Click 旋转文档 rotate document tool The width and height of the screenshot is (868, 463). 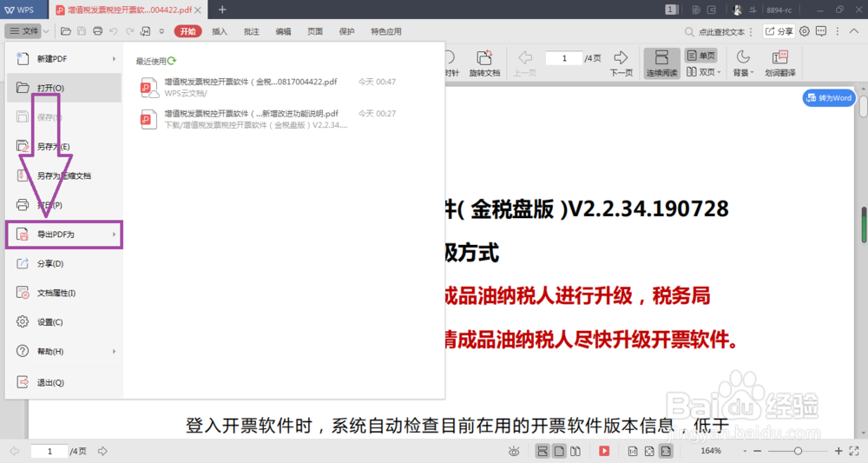pyautogui.click(x=484, y=63)
